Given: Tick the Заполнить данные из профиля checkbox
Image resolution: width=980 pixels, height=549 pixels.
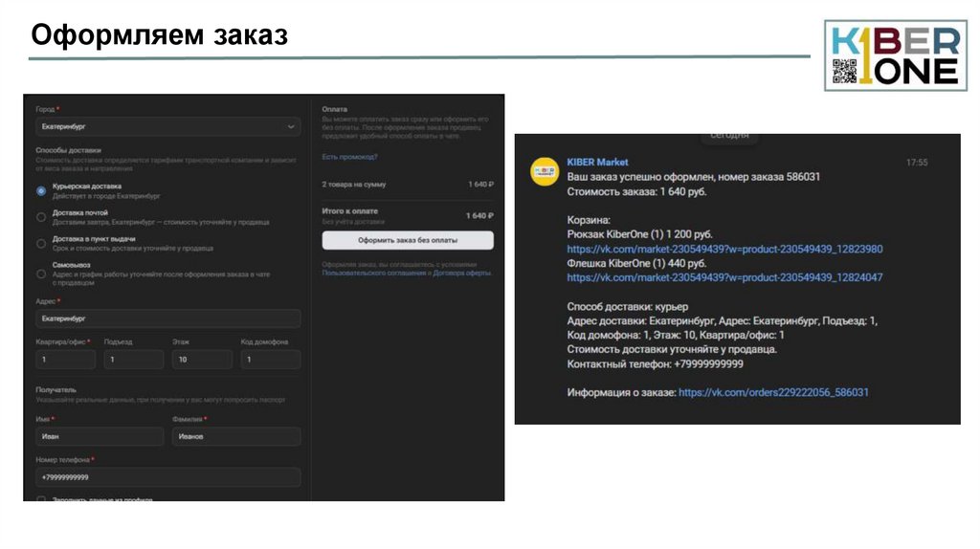Looking at the screenshot, I should (x=41, y=499).
